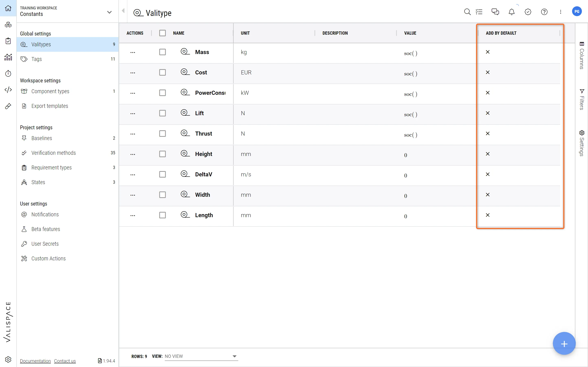Open the code scripting icon in sidebar
The width and height of the screenshot is (588, 367).
tap(8, 90)
